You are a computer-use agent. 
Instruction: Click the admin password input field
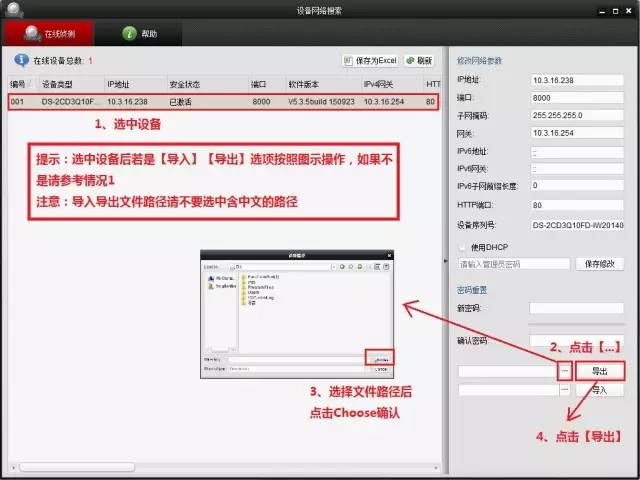(x=512, y=264)
